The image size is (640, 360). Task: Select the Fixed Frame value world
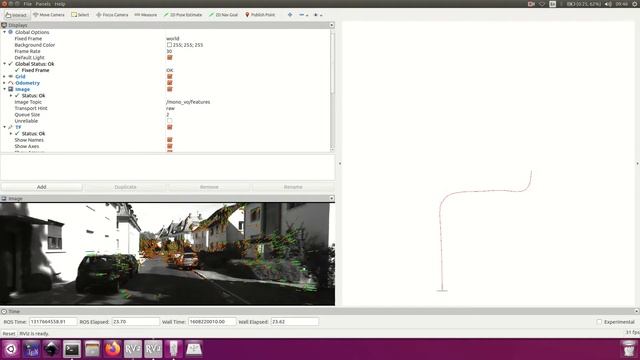point(173,38)
